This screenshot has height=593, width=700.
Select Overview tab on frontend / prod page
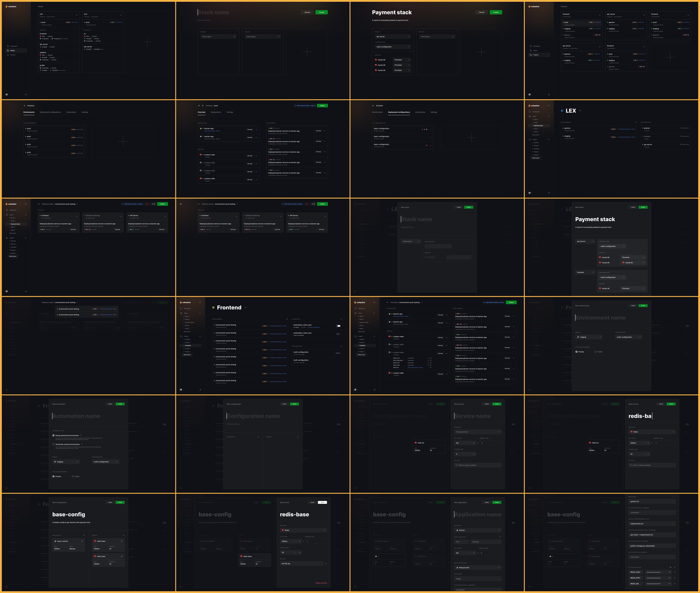tap(201, 112)
